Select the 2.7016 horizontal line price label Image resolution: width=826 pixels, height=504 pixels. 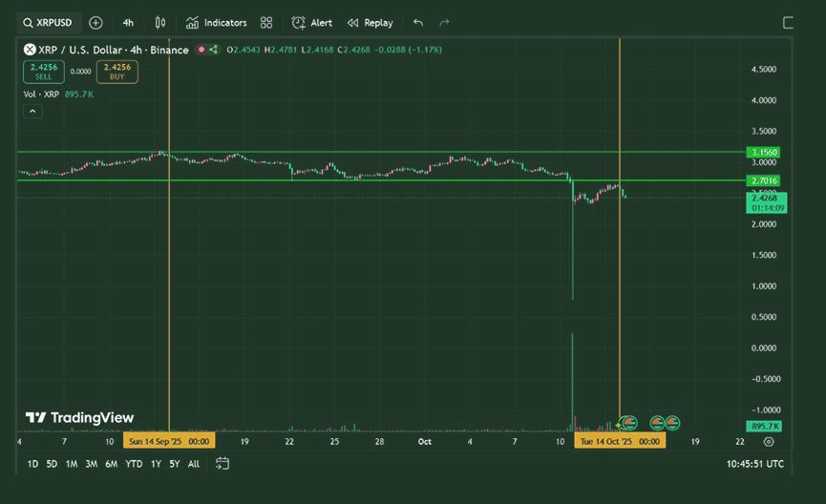coord(763,180)
